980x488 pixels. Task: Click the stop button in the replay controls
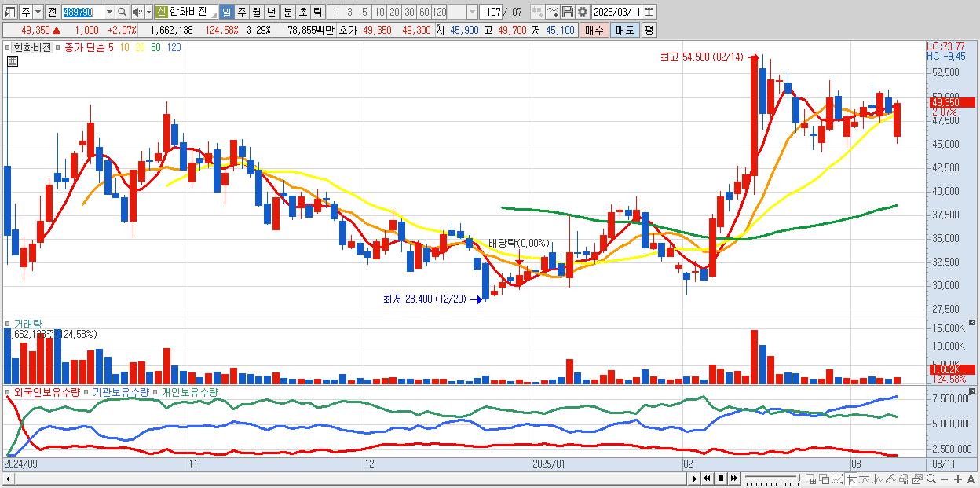[720, 479]
